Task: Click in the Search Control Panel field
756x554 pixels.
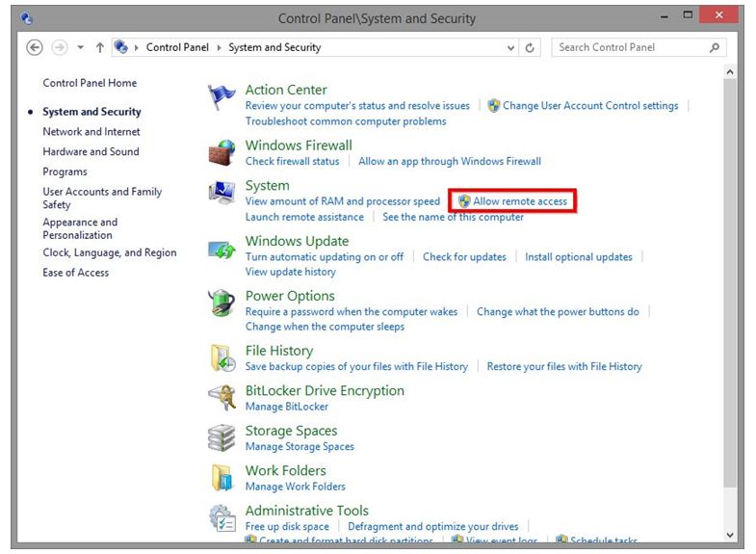Action: 630,47
